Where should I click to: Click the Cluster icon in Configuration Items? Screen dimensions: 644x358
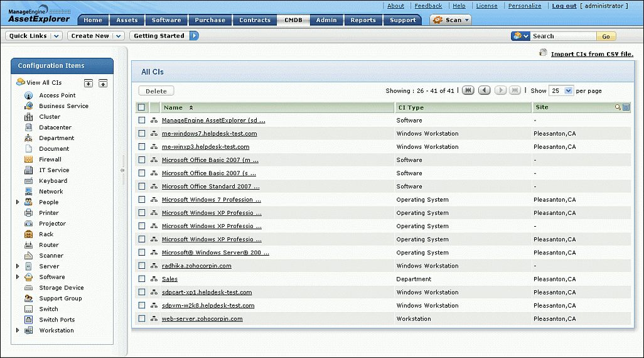[28, 117]
